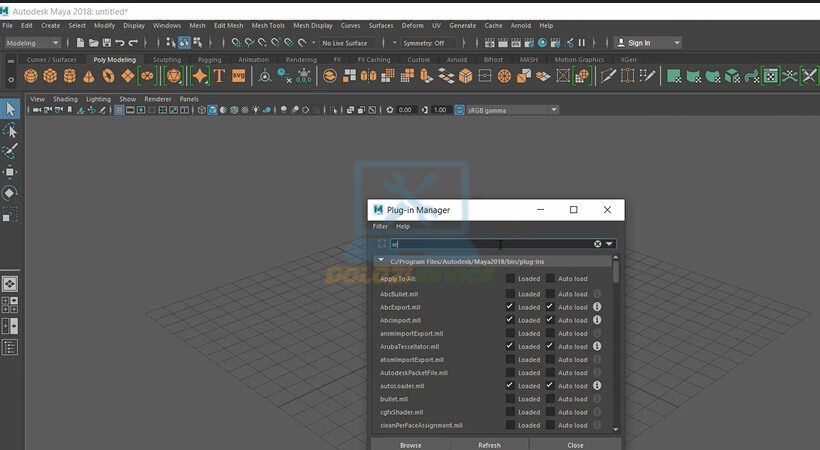
Task: Create a polygon cube from the shelf
Action: (50, 76)
